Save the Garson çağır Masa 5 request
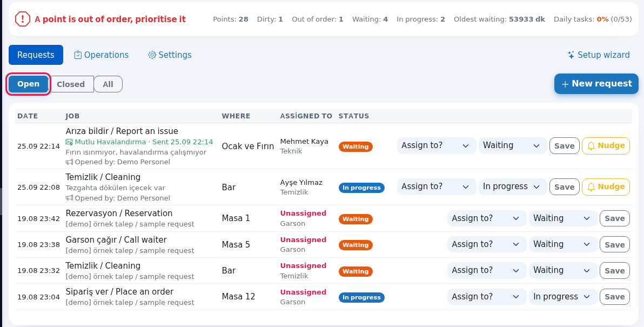The image size is (644, 327). [x=615, y=245]
